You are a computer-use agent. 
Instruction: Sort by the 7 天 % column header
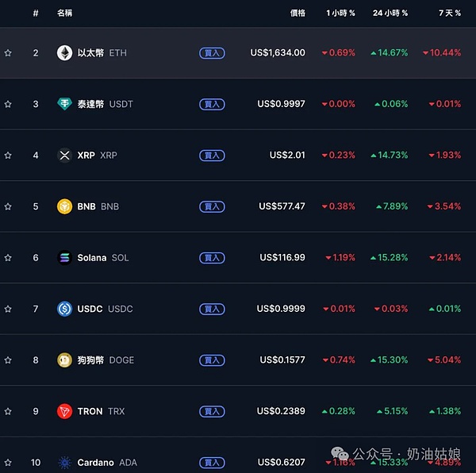(449, 13)
